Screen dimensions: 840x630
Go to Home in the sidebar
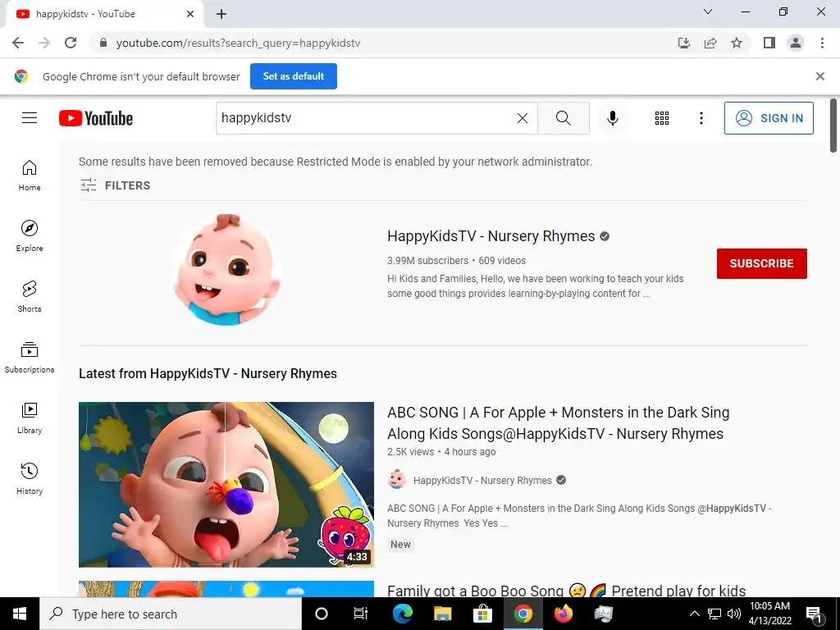30,176
